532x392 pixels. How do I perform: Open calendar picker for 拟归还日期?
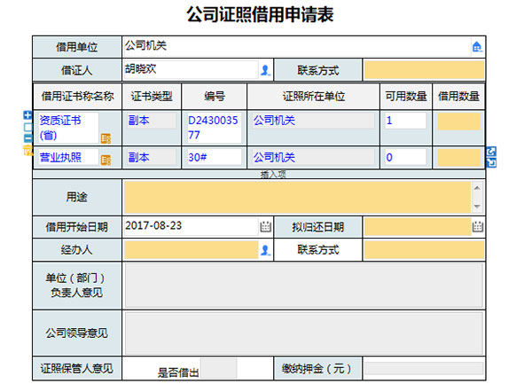[x=477, y=226]
